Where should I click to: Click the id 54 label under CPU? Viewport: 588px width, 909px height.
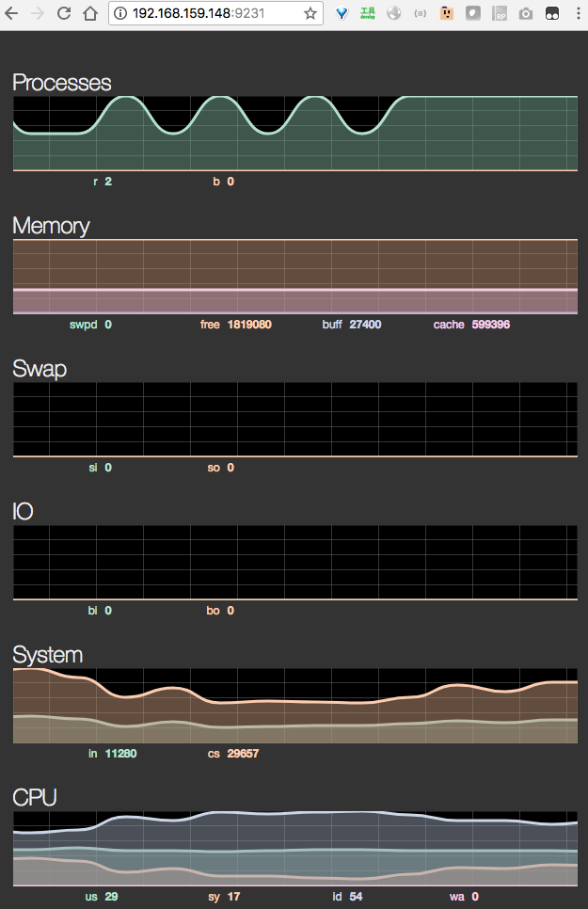coord(347,897)
